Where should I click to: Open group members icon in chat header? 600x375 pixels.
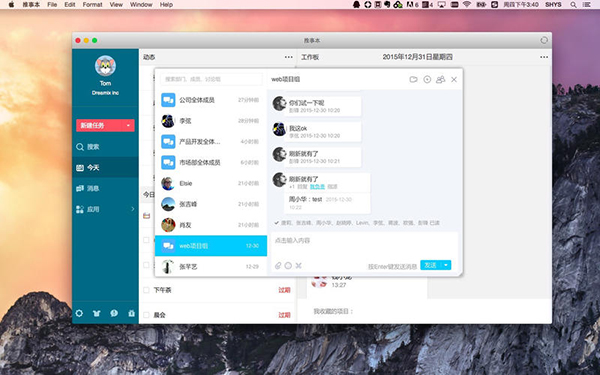click(x=441, y=79)
